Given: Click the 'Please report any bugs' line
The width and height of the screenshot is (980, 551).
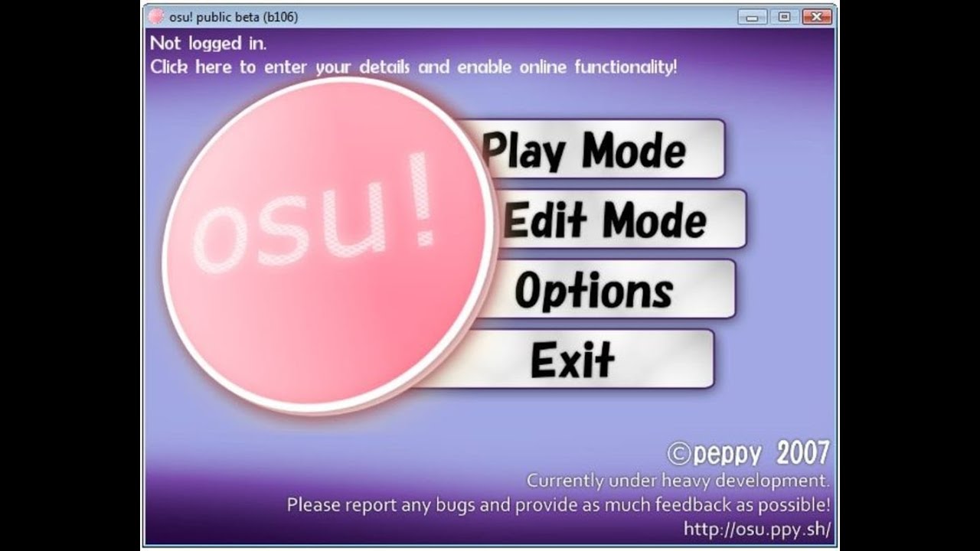Looking at the screenshot, I should [558, 505].
